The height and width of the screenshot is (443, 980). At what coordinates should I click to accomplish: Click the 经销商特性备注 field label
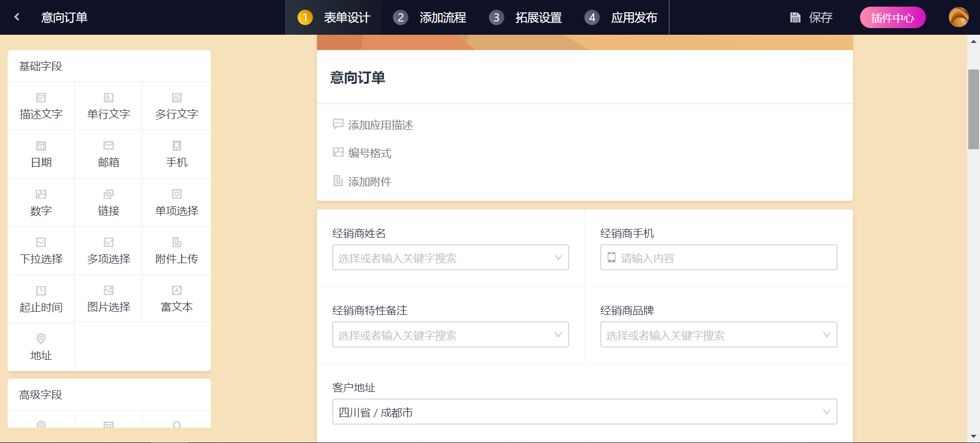pos(370,311)
